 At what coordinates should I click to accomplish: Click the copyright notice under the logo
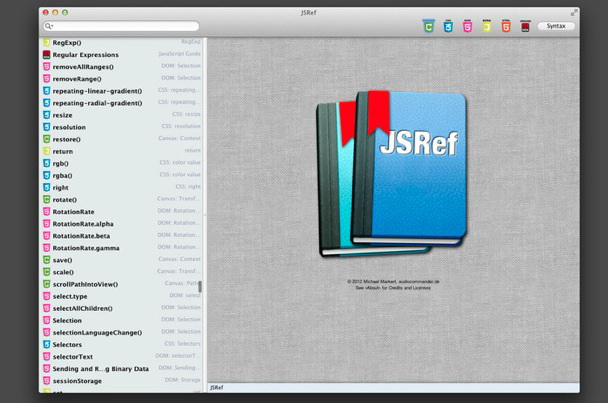(x=393, y=284)
